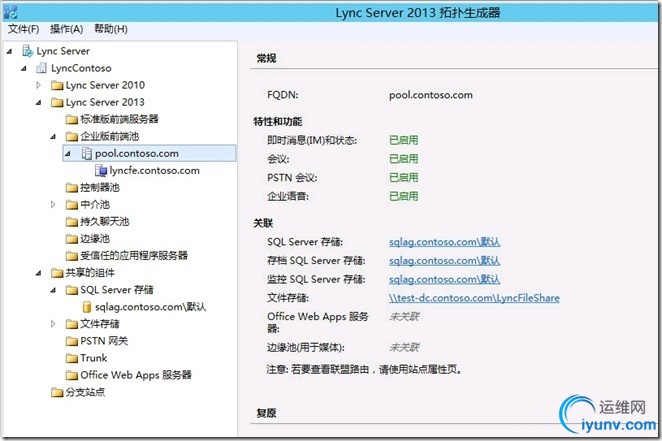
Task: Click the 控制器池 folder icon
Action: point(72,188)
